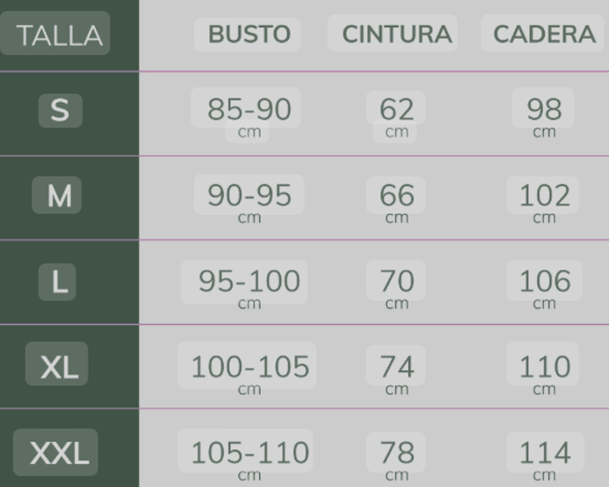This screenshot has height=487, width=609.
Task: Click the 90-95 bust value
Action: coord(249,195)
